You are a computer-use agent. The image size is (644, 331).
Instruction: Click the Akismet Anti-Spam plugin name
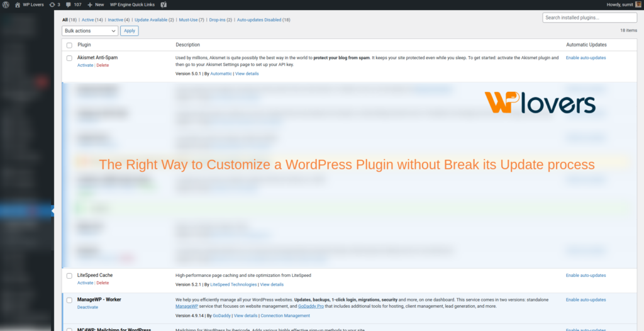[x=97, y=57]
